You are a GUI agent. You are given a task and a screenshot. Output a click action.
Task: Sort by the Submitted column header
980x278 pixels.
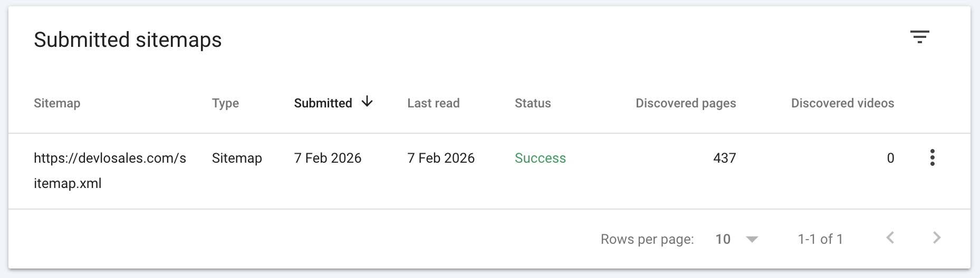click(323, 103)
